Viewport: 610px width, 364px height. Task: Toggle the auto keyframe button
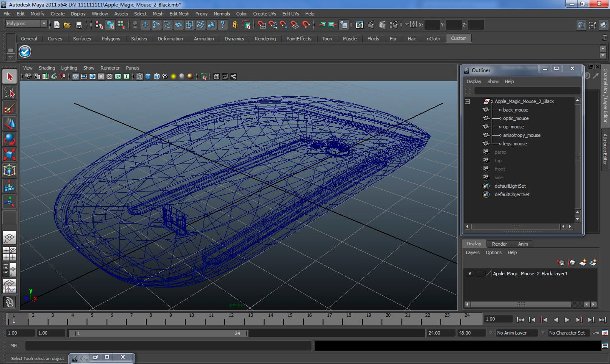tap(596, 333)
